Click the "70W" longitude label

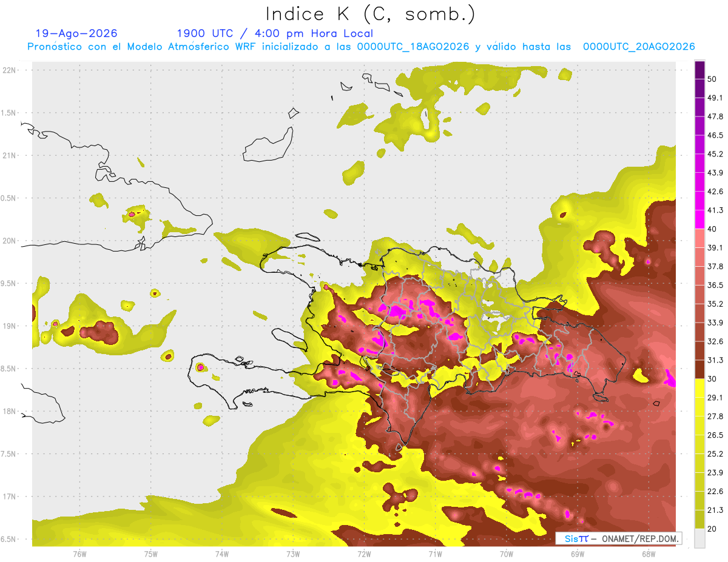507,554
